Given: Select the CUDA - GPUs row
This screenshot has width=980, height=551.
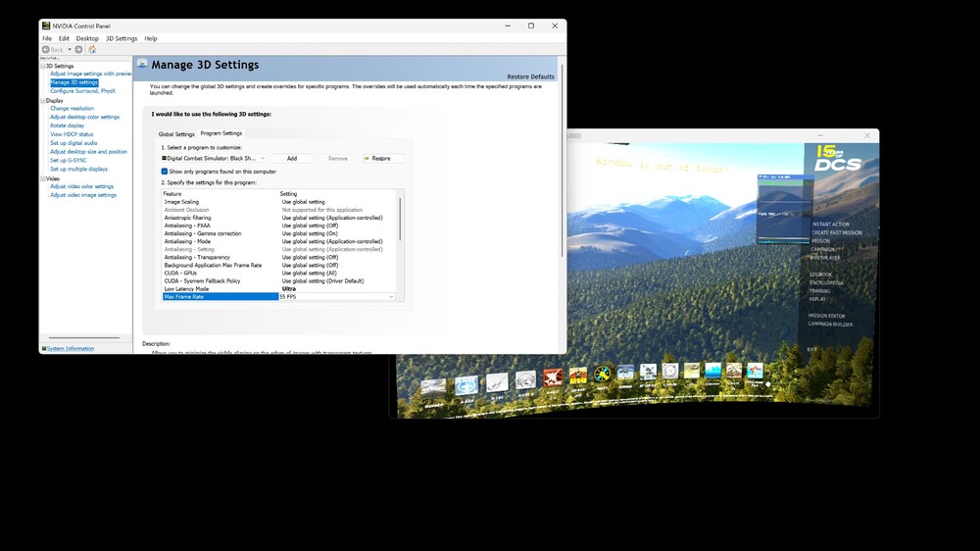Looking at the screenshot, I should tap(279, 274).
